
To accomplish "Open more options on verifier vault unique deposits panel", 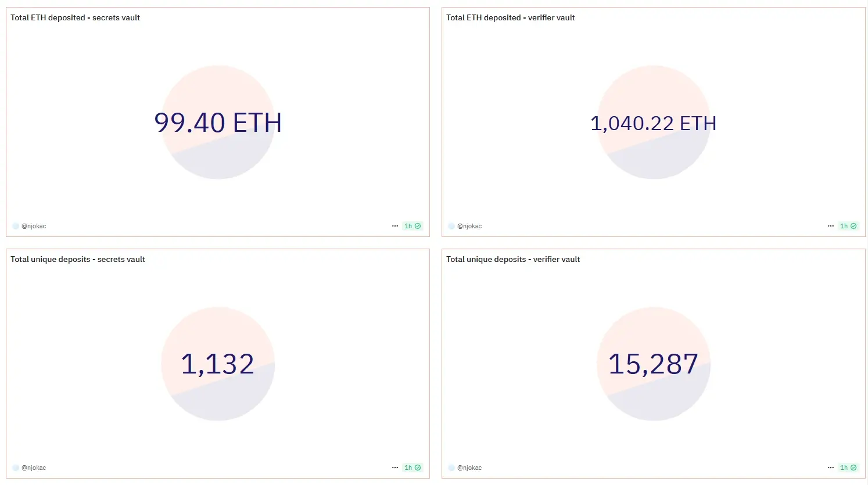I will pyautogui.click(x=831, y=468).
